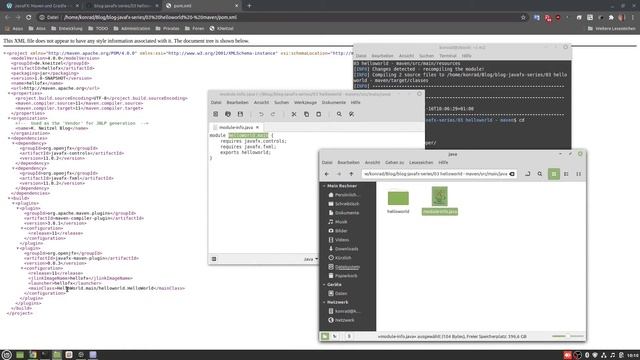Image resolution: width=640 pixels, height=360 pixels.
Task: Collapse the Mein Rechner sidebar section
Action: point(324,186)
